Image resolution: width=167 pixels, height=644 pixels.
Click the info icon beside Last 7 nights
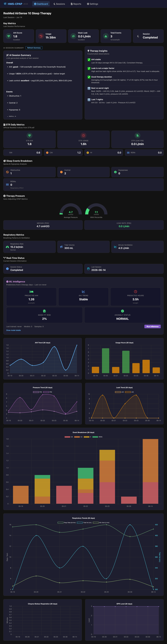[x=89, y=99]
